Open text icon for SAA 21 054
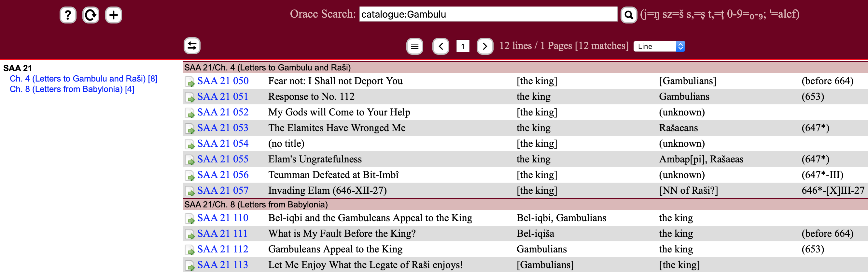 (190, 144)
